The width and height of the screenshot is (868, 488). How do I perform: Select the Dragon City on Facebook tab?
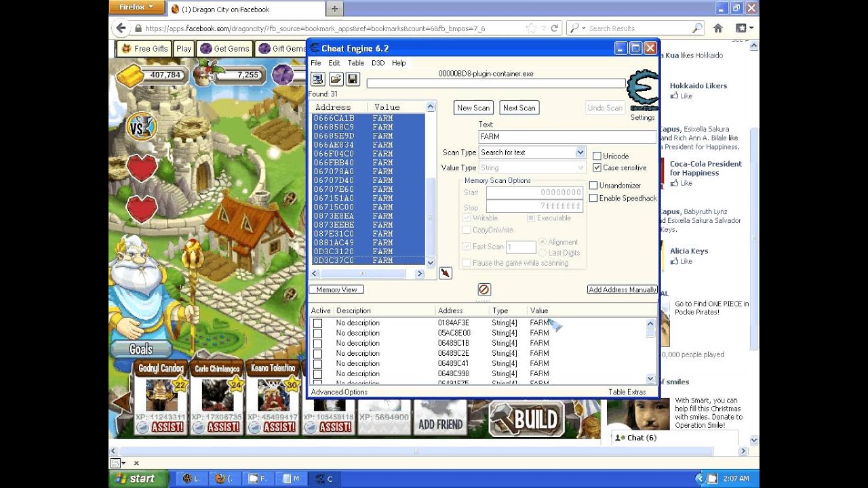tap(245, 9)
